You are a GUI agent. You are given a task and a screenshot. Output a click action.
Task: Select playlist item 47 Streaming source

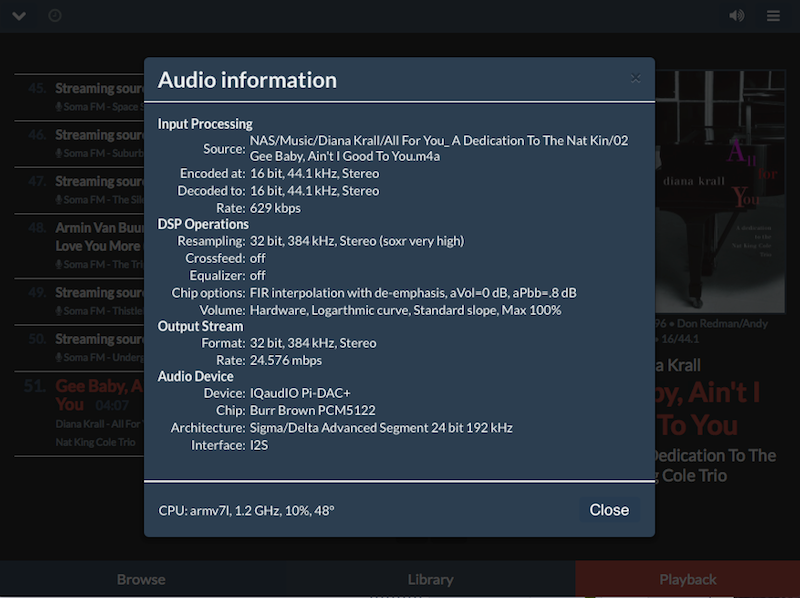80,190
